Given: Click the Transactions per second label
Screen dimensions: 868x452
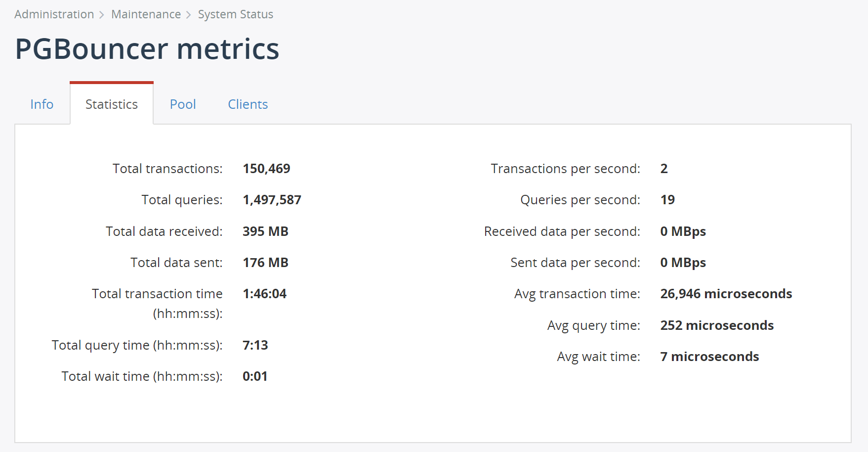Looking at the screenshot, I should pos(566,169).
